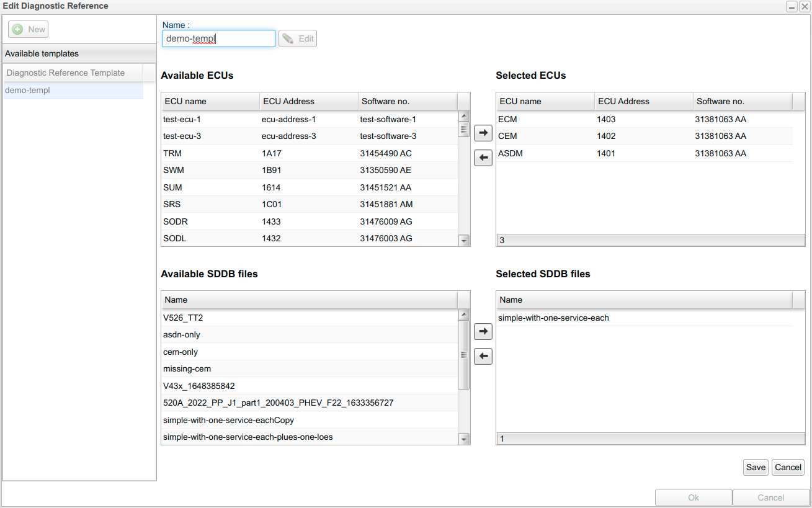Image resolution: width=812 pixels, height=508 pixels.
Task: Sort by ECU Address in Available ECUs
Action: coord(308,101)
